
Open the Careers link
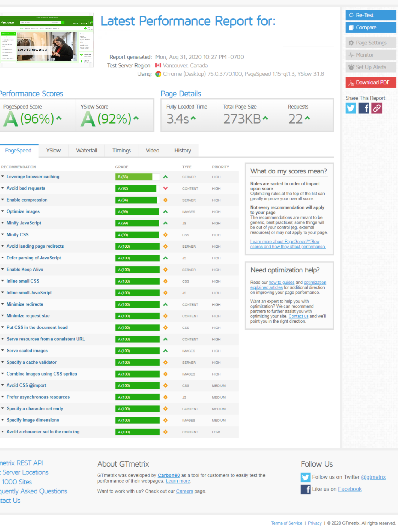pos(184,491)
